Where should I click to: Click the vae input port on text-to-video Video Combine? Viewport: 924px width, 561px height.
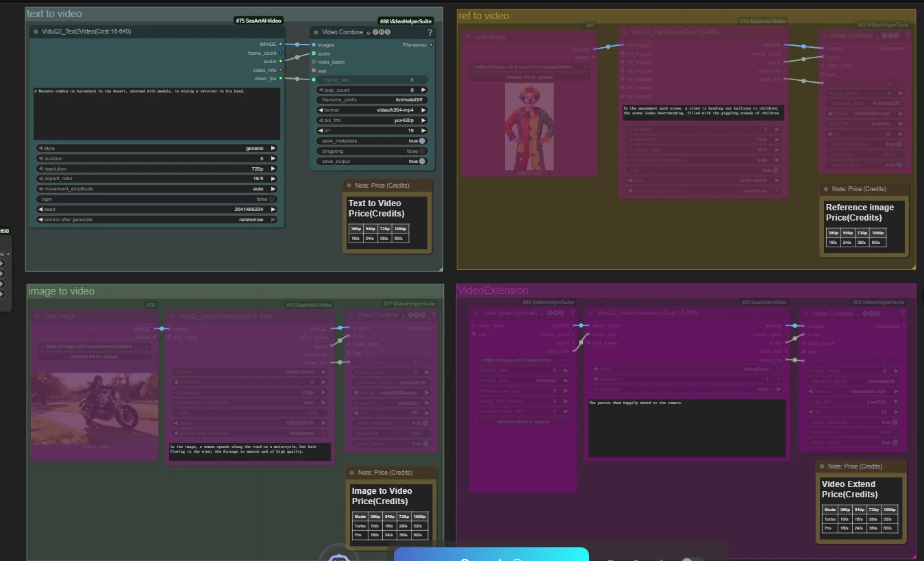(x=314, y=71)
